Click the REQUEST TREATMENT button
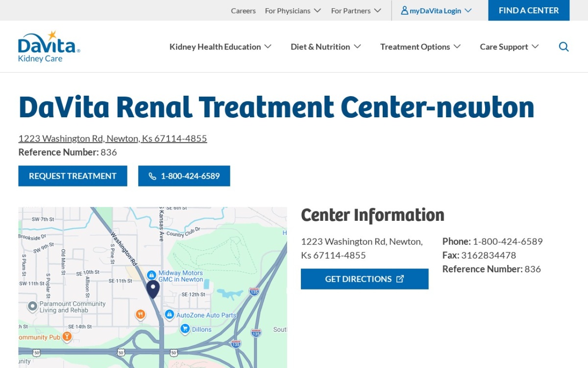 (x=73, y=176)
